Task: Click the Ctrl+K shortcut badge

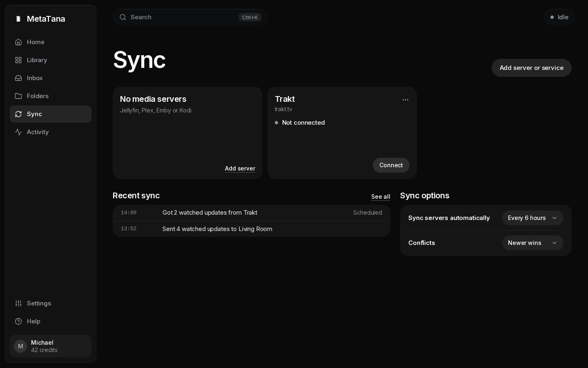Action: 250,17
